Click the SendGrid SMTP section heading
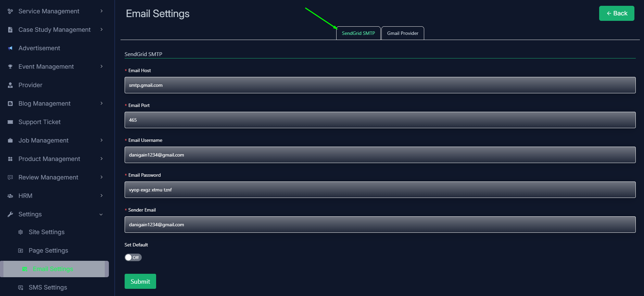Screen dimensions: 644x296 143,54
